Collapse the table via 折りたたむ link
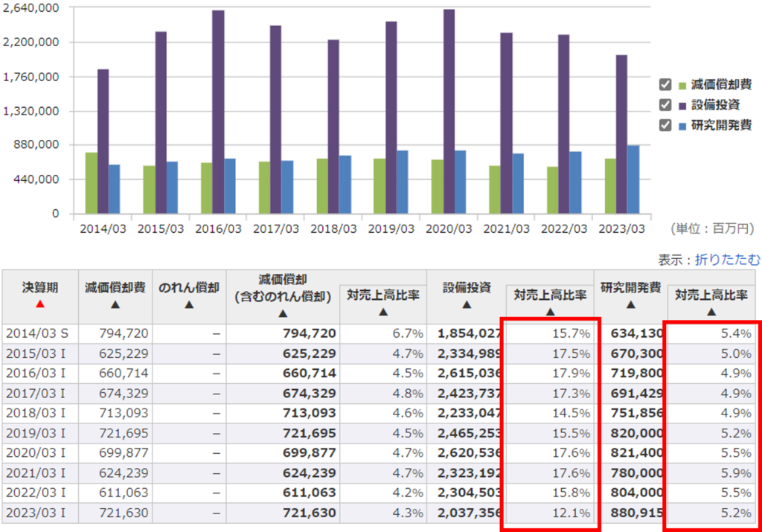 [x=727, y=260]
